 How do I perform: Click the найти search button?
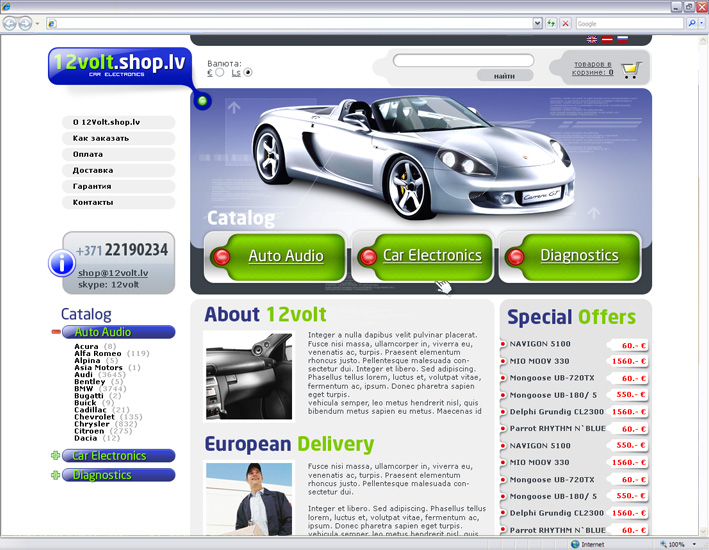point(505,76)
